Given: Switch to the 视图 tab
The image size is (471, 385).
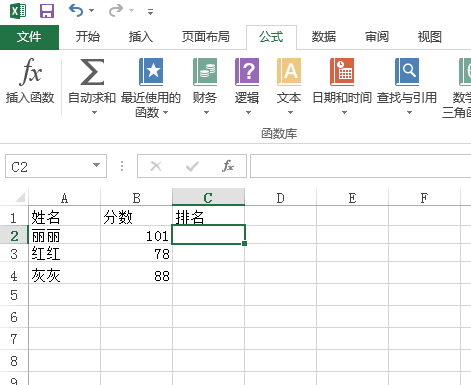Looking at the screenshot, I should 430,37.
